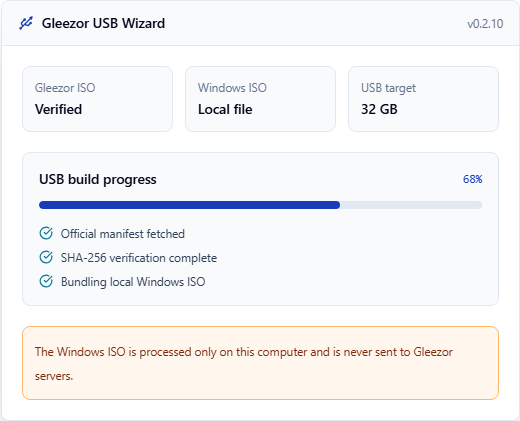Select the USB target 32 GB card
Image resolution: width=520 pixels, height=421 pixels.
tap(423, 99)
